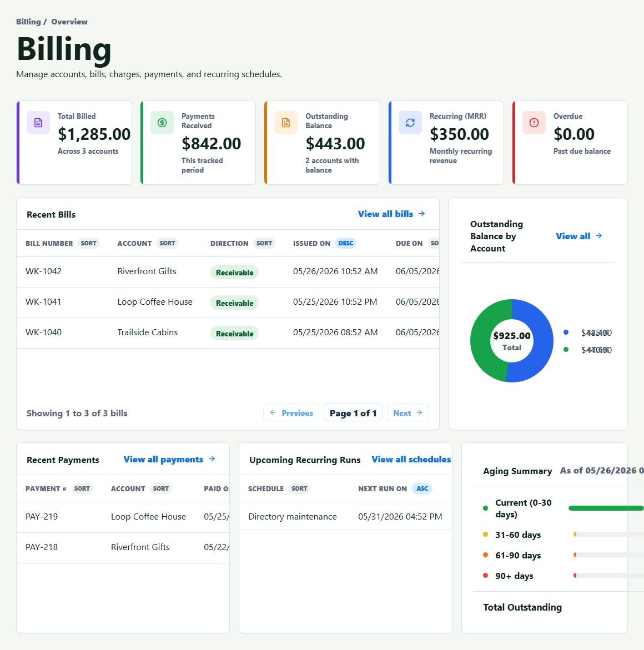
Task: Click next run date 05/31/2026 04:52 PM
Action: point(400,517)
